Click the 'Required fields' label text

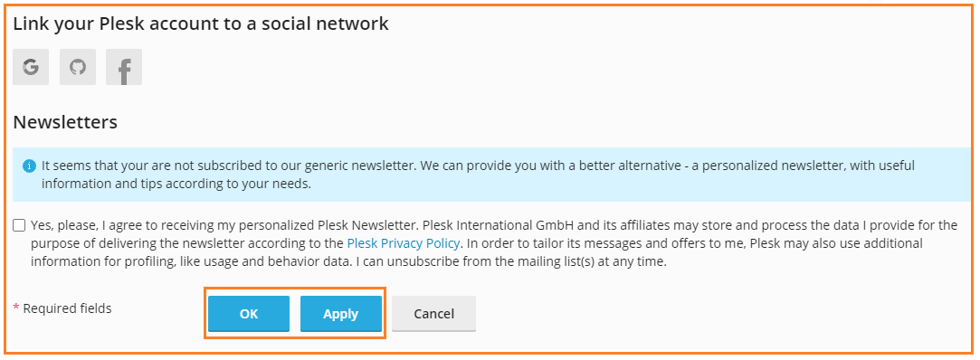click(68, 308)
